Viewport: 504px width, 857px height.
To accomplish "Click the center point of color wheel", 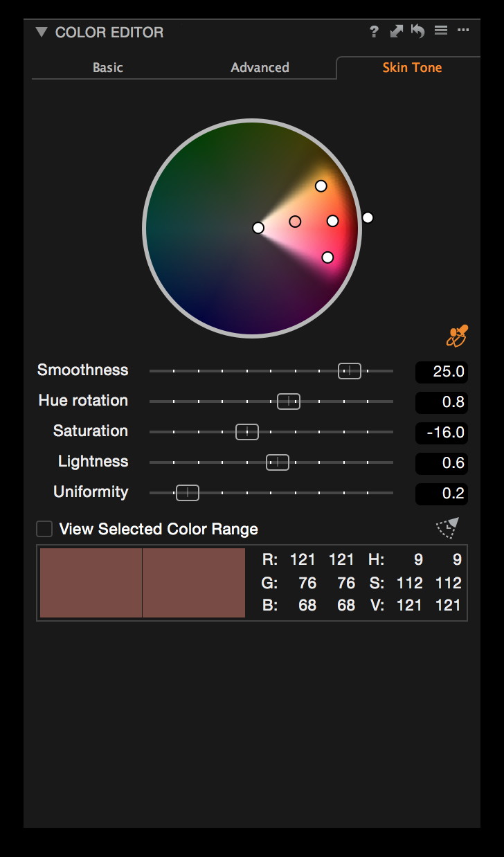I will (x=258, y=228).
